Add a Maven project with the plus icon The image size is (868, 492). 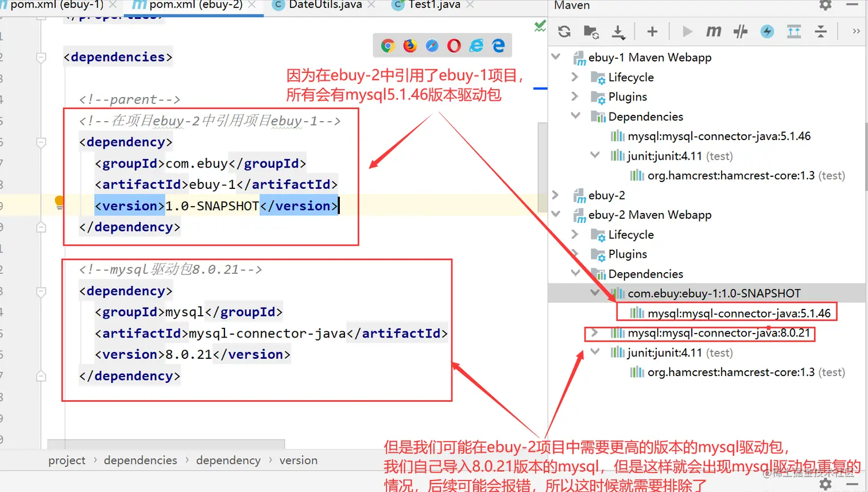pos(652,32)
